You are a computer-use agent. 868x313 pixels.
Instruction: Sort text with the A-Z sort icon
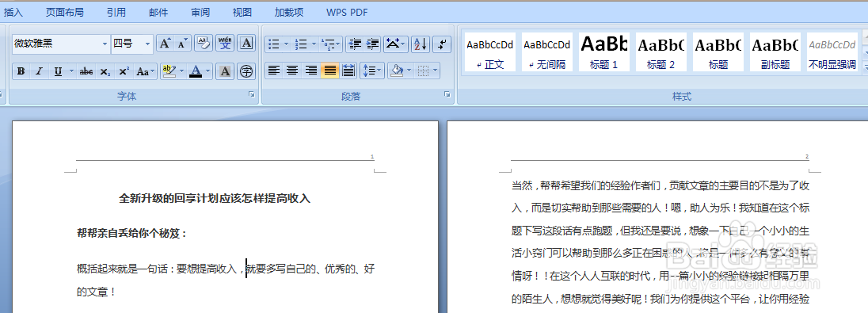click(421, 44)
